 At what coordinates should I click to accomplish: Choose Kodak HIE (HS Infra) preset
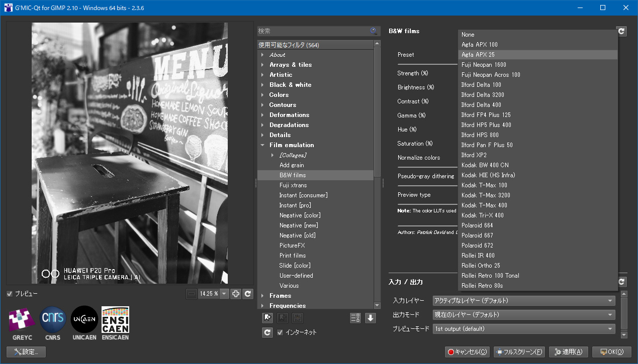pos(537,175)
